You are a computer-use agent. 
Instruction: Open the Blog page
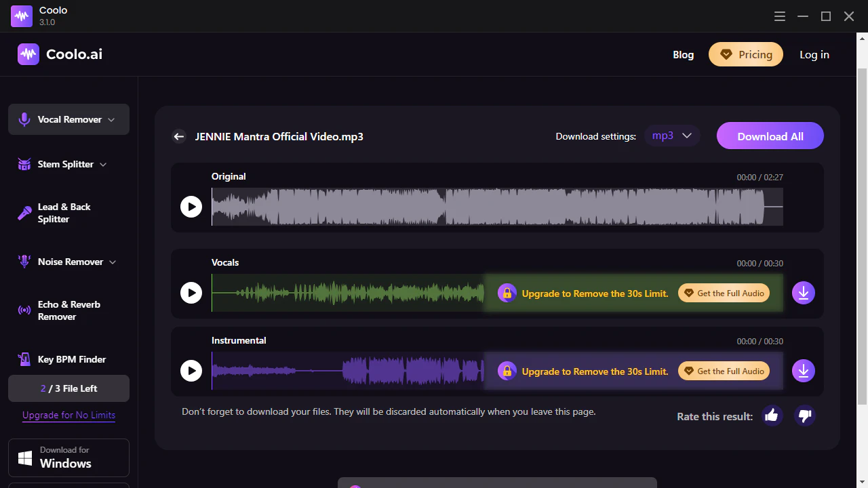683,54
